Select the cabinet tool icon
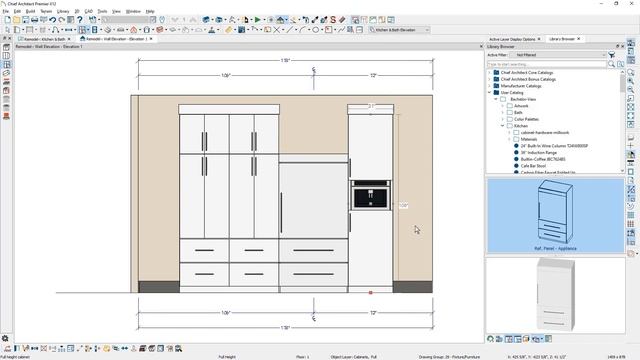Viewport: 640px width, 360px height. pyautogui.click(x=83, y=30)
